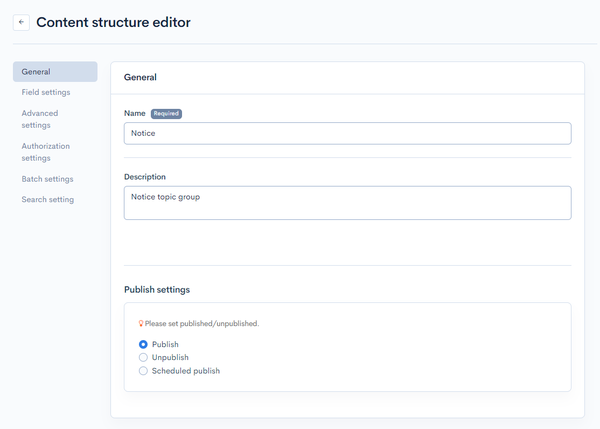Open Authorization settings section
The height and width of the screenshot is (429, 600).
click(x=46, y=152)
